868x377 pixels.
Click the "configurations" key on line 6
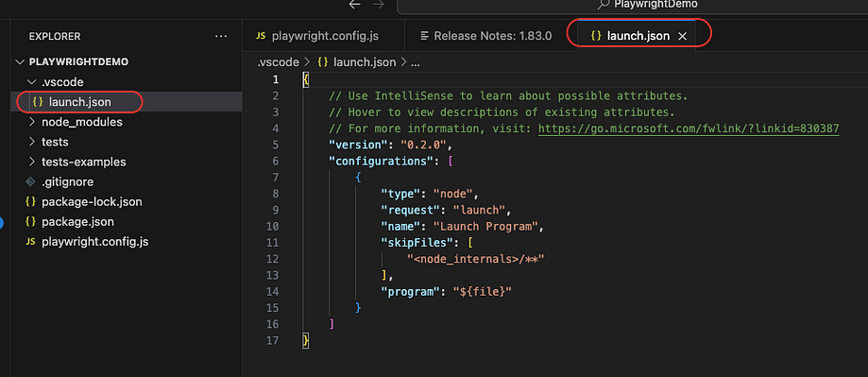point(382,161)
